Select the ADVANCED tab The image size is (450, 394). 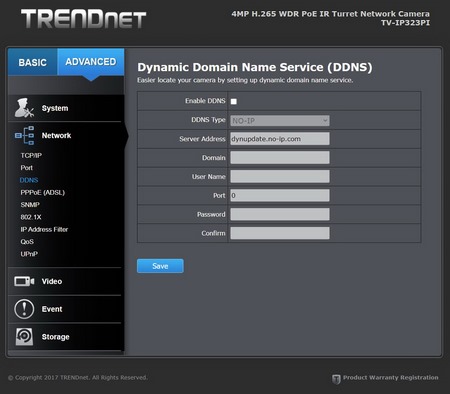pyautogui.click(x=91, y=62)
